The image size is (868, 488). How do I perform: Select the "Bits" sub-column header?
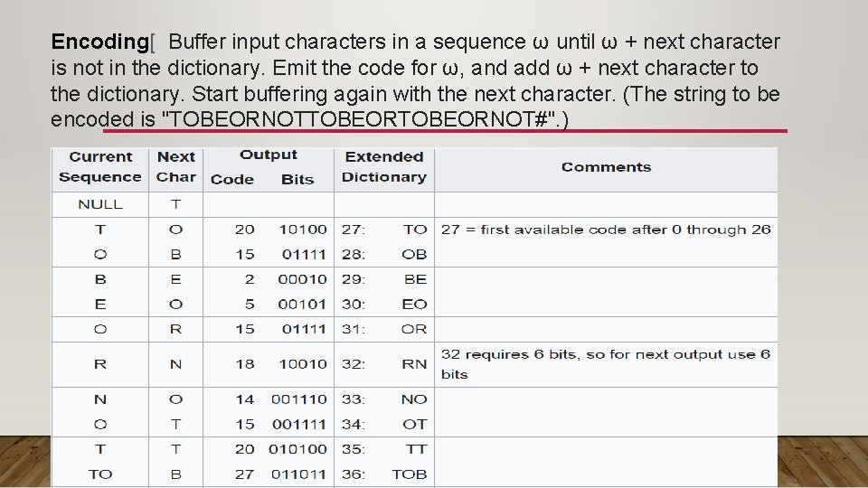(297, 179)
